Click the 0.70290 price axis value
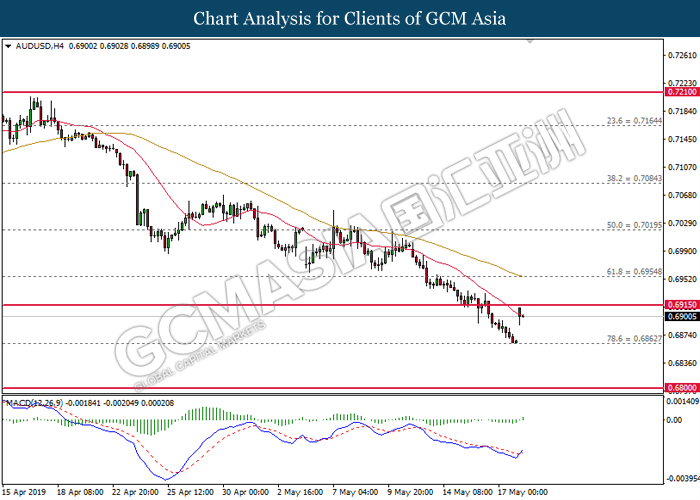The width and height of the screenshot is (700, 500). click(682, 223)
